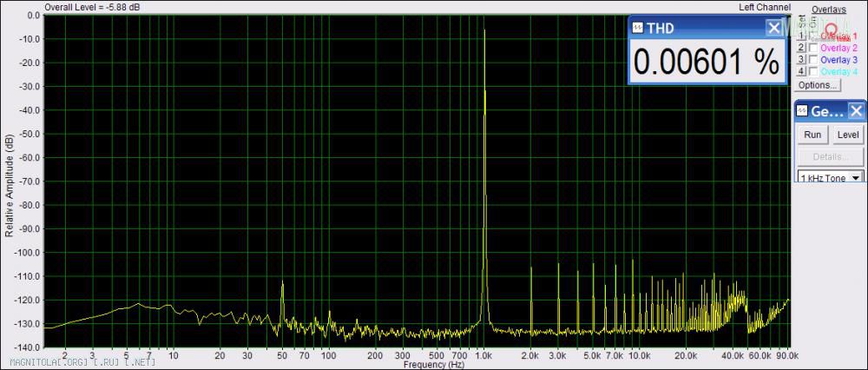Click the 20.0k frequency axis tick
Screen dimensions: 868x370
pyautogui.click(x=687, y=354)
